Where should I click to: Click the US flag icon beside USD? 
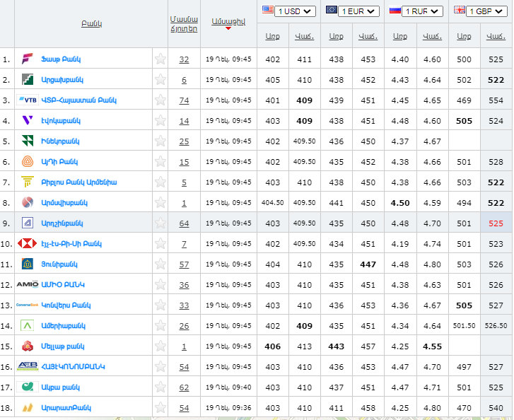coord(268,9)
